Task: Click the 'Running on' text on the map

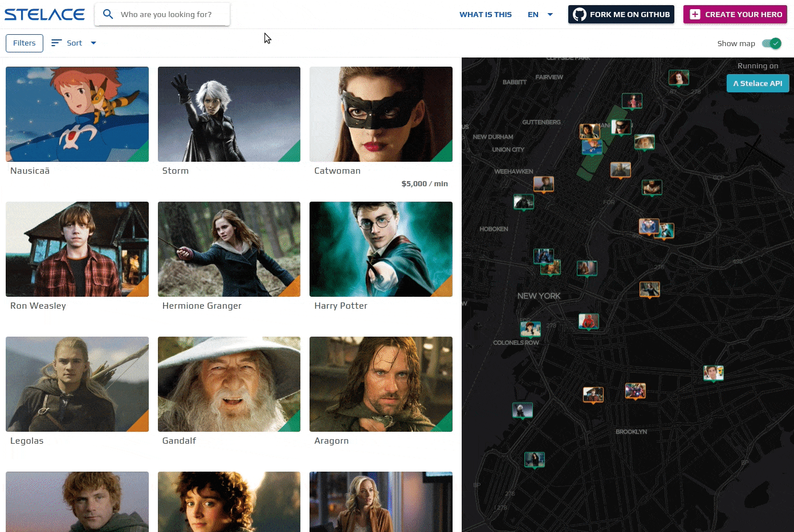Action: coord(758,66)
